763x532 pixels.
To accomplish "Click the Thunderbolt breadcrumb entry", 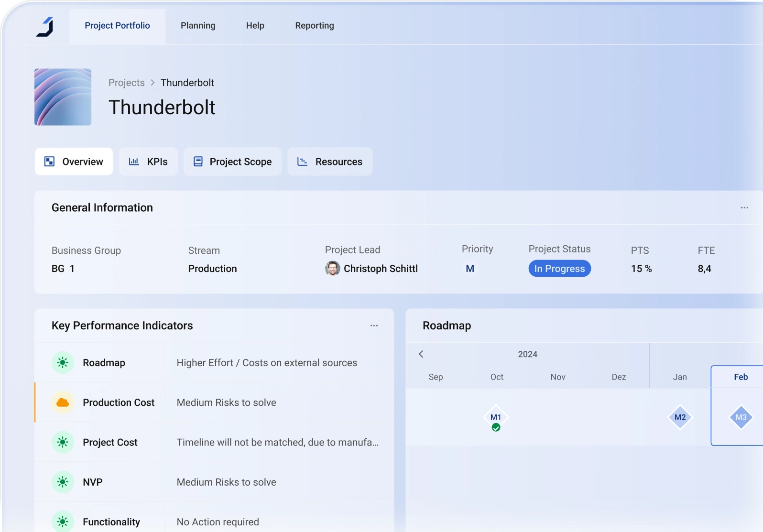I will click(187, 83).
